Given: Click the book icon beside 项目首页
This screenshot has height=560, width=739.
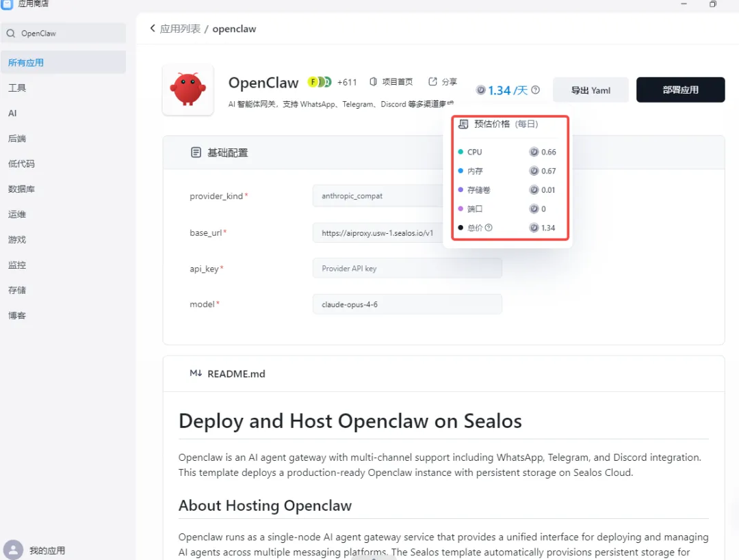Looking at the screenshot, I should [x=374, y=81].
